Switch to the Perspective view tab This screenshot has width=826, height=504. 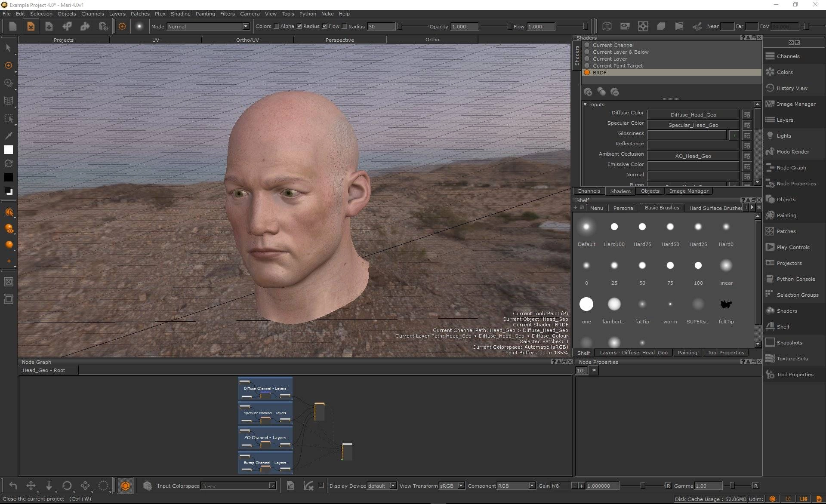pyautogui.click(x=340, y=40)
